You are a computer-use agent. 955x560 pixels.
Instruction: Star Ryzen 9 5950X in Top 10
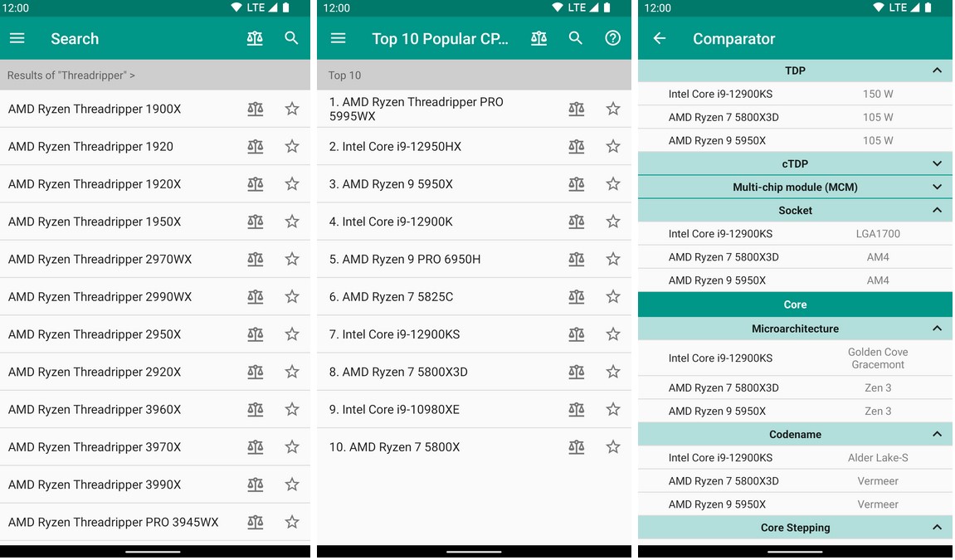[x=613, y=184]
